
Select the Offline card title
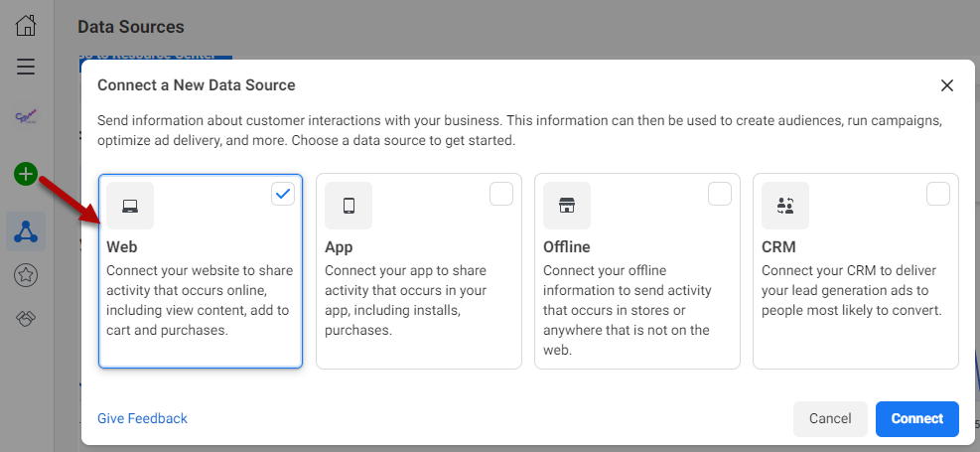point(567,247)
